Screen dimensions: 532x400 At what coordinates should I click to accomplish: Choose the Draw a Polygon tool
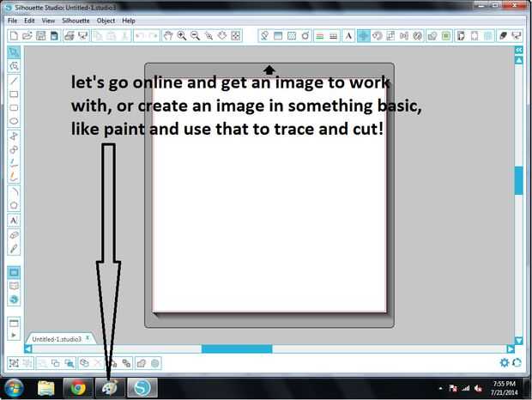point(14,136)
